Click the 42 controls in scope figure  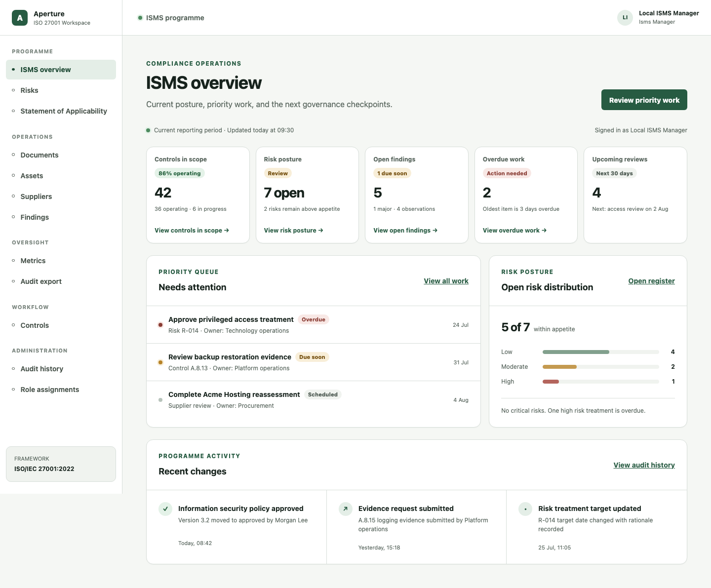(163, 193)
